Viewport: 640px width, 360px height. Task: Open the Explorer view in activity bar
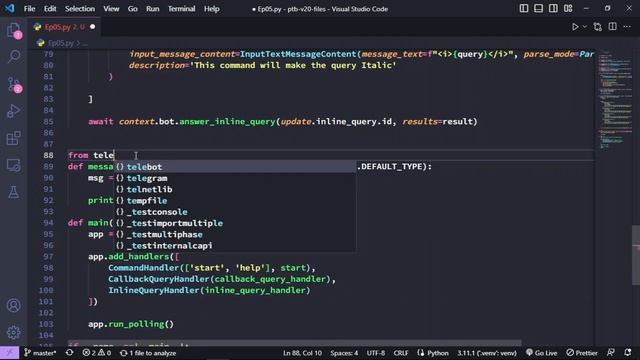(x=13, y=30)
